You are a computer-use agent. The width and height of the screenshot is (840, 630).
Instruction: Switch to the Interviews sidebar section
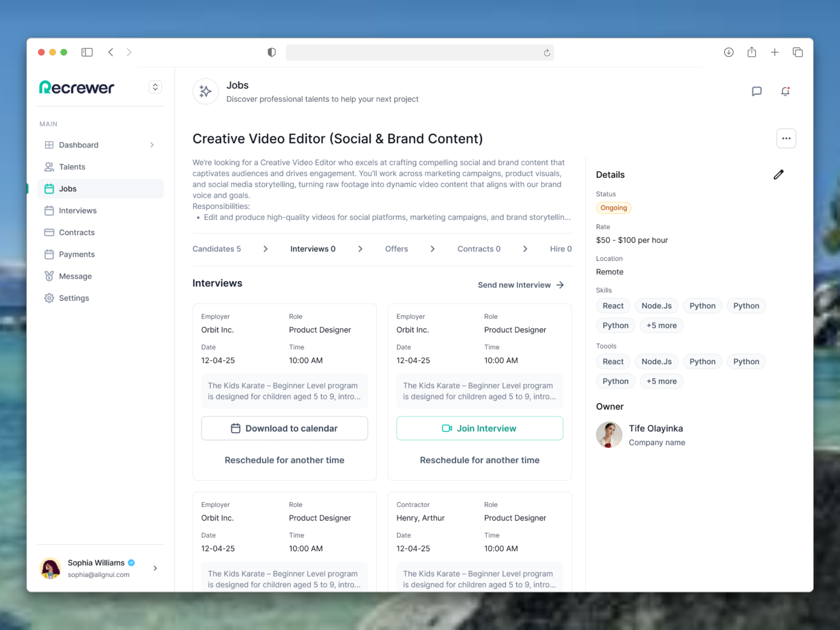point(77,210)
